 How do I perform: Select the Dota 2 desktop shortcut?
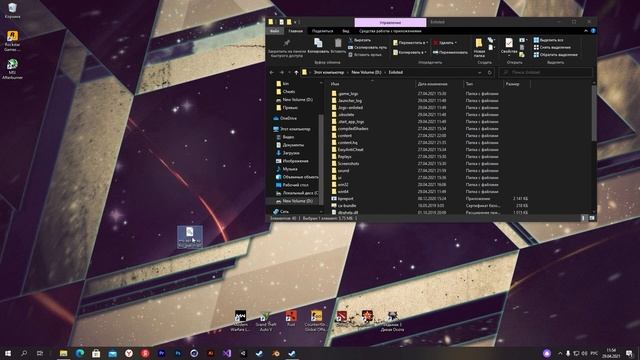click(342, 318)
